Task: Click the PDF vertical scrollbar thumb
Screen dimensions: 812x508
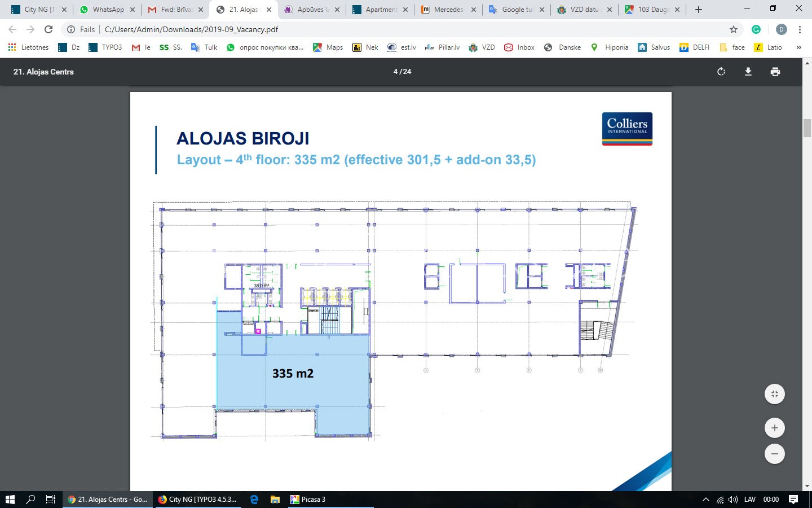Action: tap(807, 128)
